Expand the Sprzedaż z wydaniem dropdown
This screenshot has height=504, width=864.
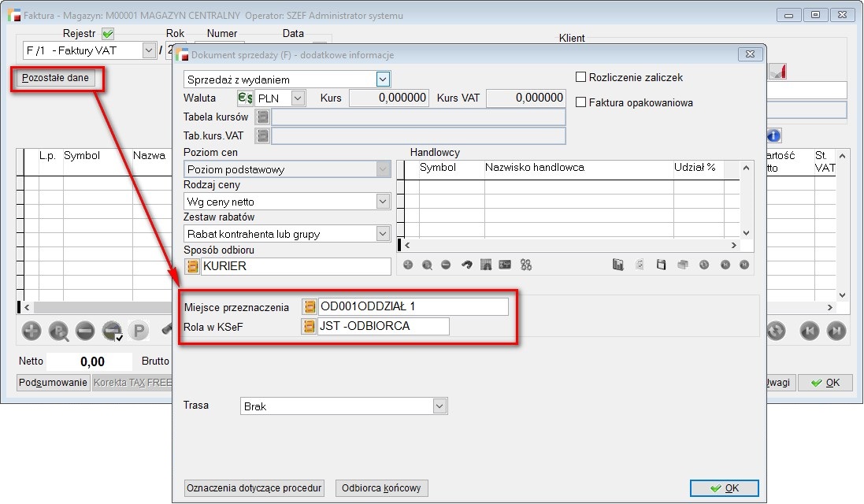pyautogui.click(x=383, y=80)
